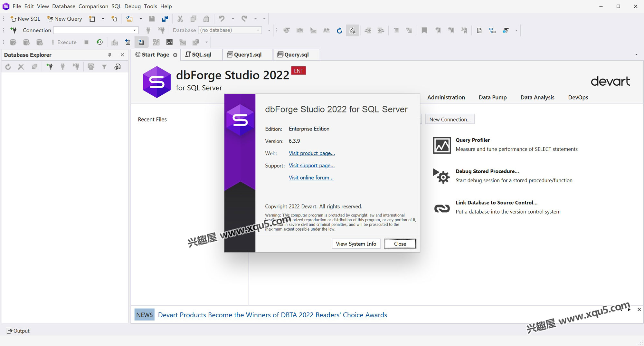The height and width of the screenshot is (346, 644).
Task: Close the Start Page tab
Action: (175, 55)
